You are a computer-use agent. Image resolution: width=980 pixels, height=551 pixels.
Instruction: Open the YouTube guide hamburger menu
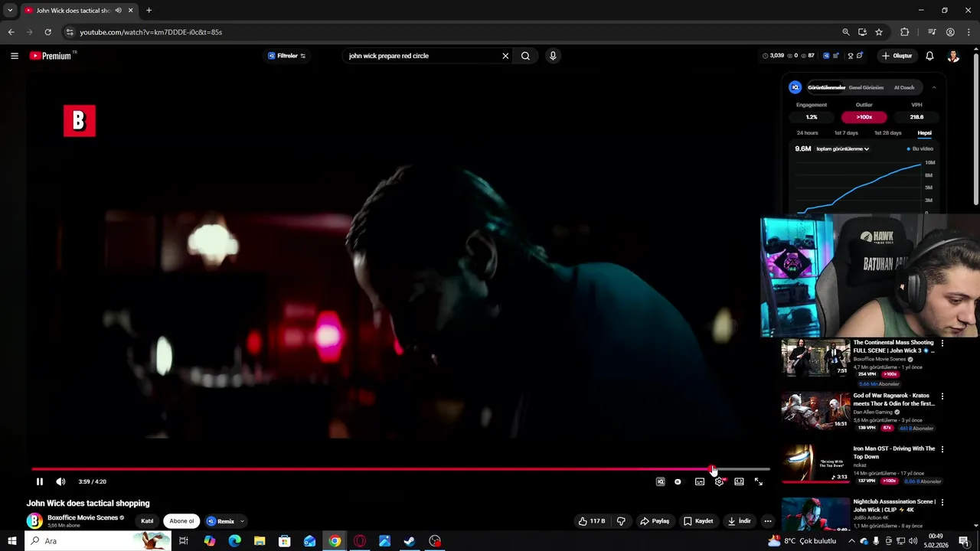pos(14,56)
